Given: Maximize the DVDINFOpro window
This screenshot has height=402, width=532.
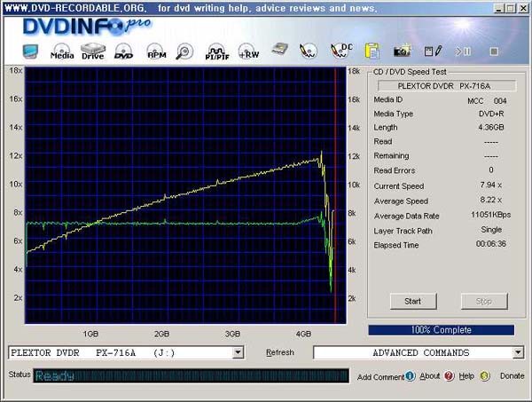Looking at the screenshot, I should point(511,9).
